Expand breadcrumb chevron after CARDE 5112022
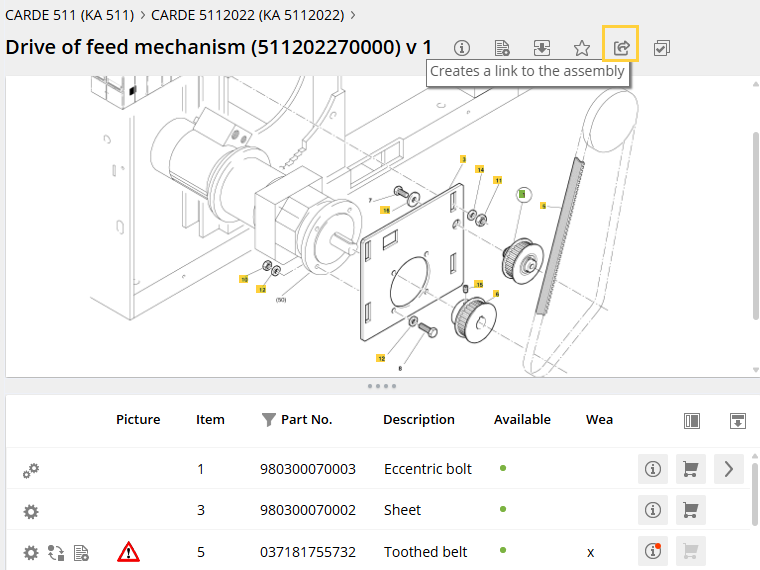 (354, 15)
